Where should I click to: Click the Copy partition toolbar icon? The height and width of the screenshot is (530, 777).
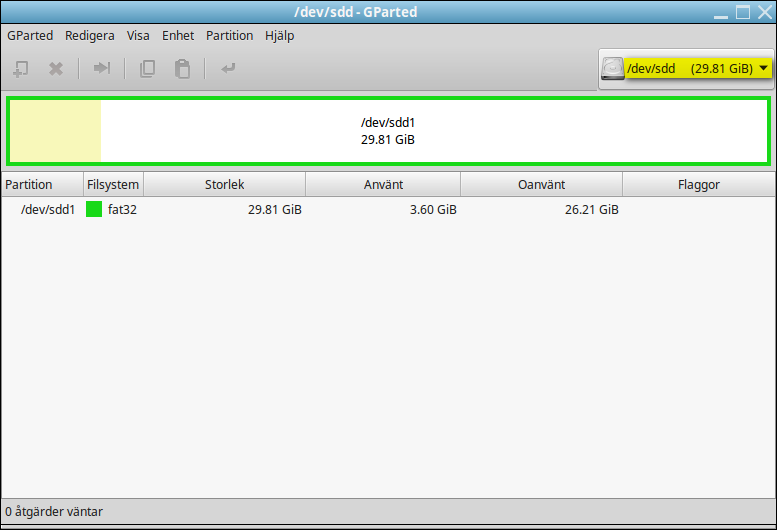147,68
